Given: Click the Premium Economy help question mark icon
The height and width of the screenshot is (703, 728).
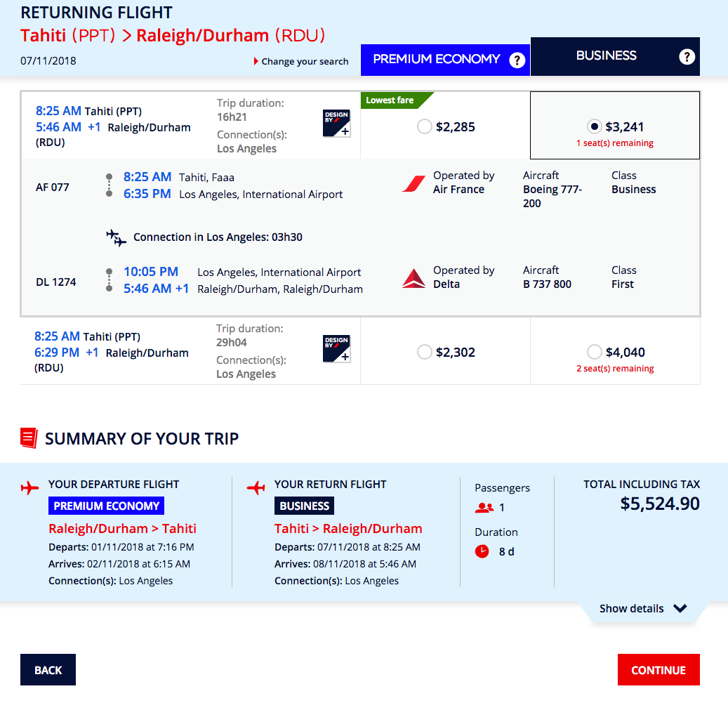Looking at the screenshot, I should click(x=517, y=60).
